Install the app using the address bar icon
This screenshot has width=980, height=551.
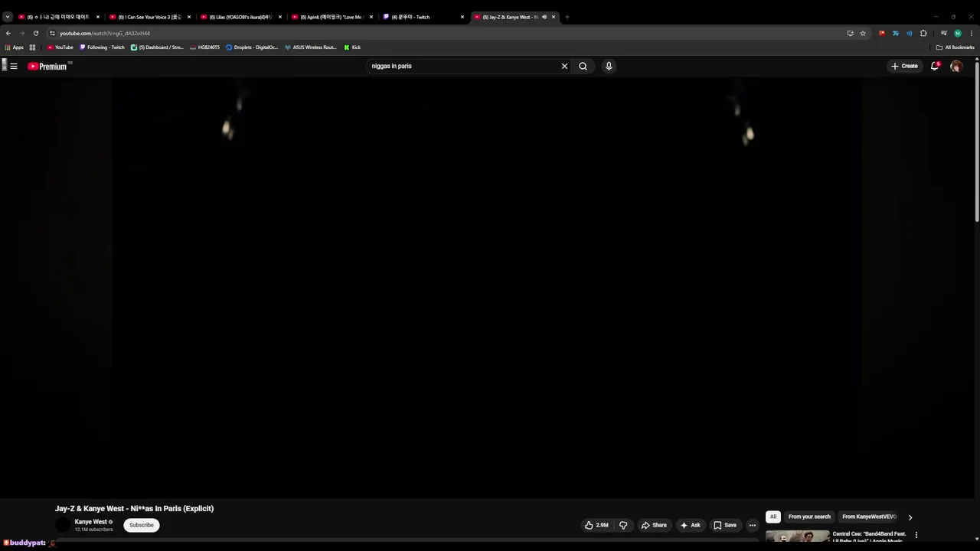(850, 33)
